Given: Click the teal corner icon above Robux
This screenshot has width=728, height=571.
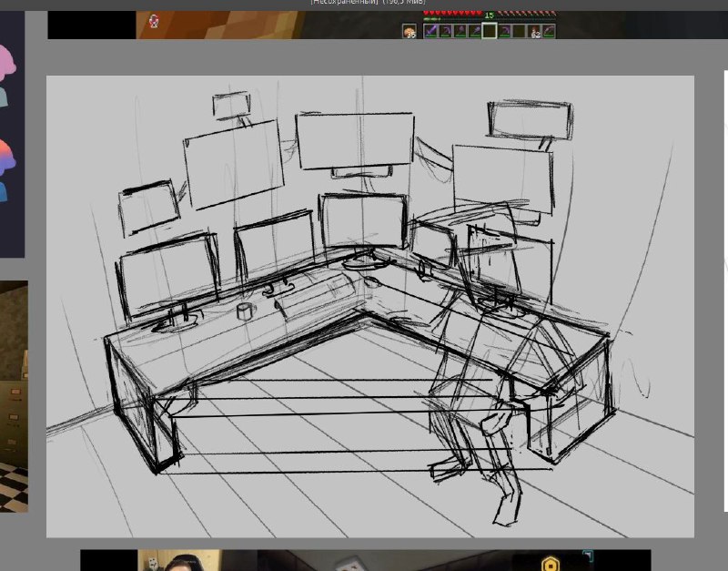Looking at the screenshot, I should [588, 556].
